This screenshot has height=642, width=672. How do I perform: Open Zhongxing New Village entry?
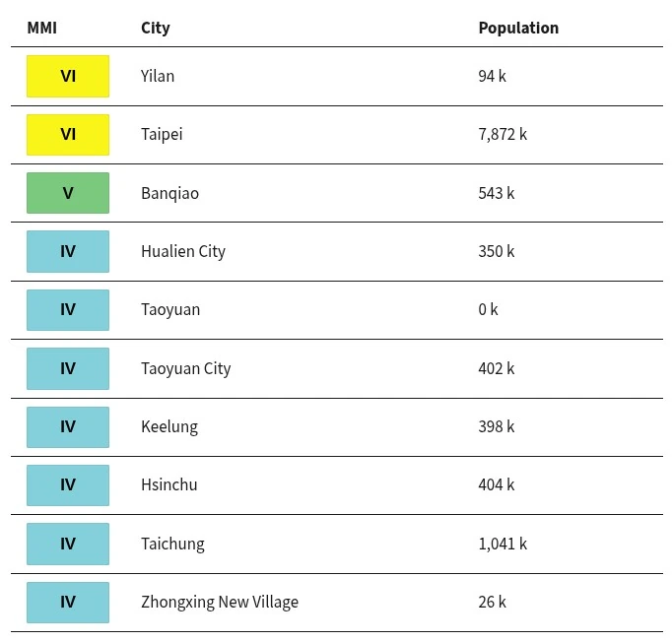(220, 603)
